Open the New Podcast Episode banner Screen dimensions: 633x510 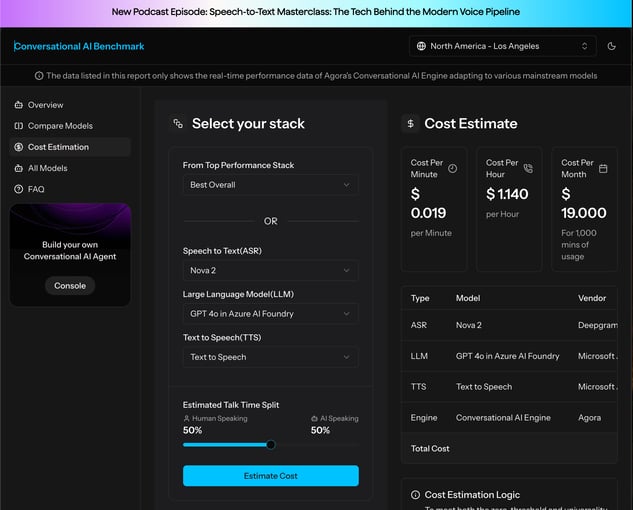[x=316, y=12]
